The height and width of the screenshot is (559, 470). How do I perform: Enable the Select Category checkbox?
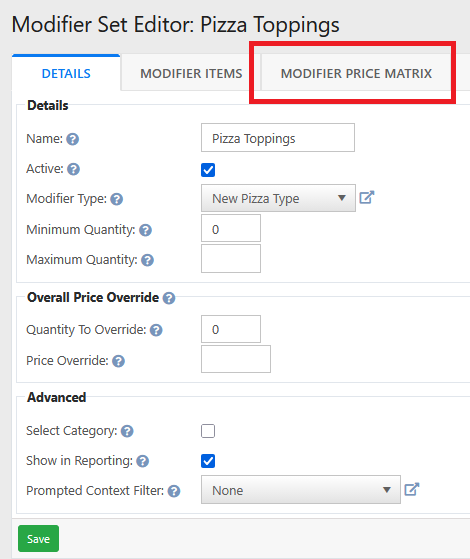[x=208, y=431]
